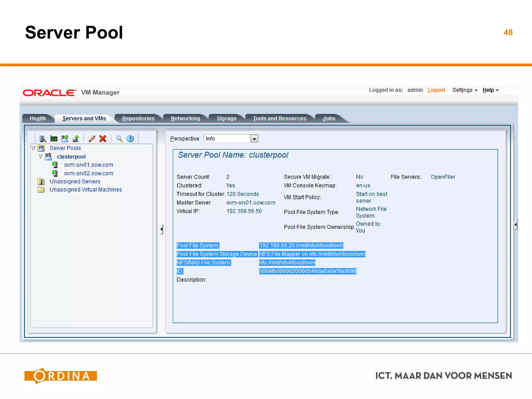
Task: Click the Logout link
Action: pyautogui.click(x=436, y=90)
